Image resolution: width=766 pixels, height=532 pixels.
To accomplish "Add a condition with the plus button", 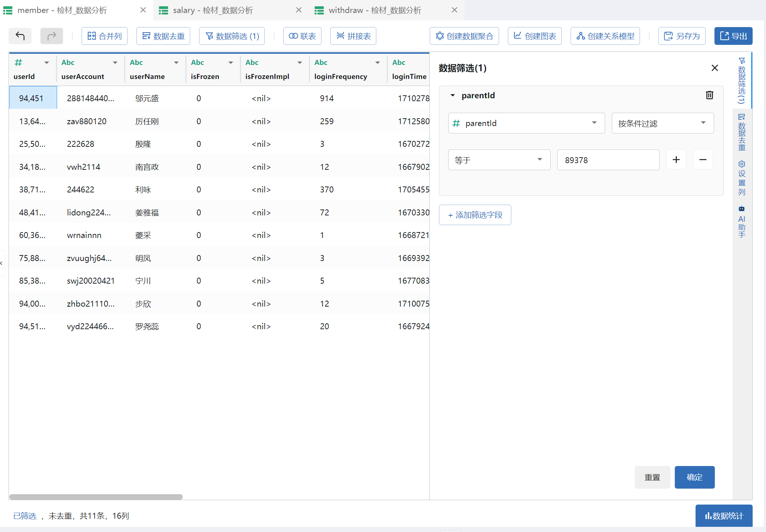I will [676, 160].
